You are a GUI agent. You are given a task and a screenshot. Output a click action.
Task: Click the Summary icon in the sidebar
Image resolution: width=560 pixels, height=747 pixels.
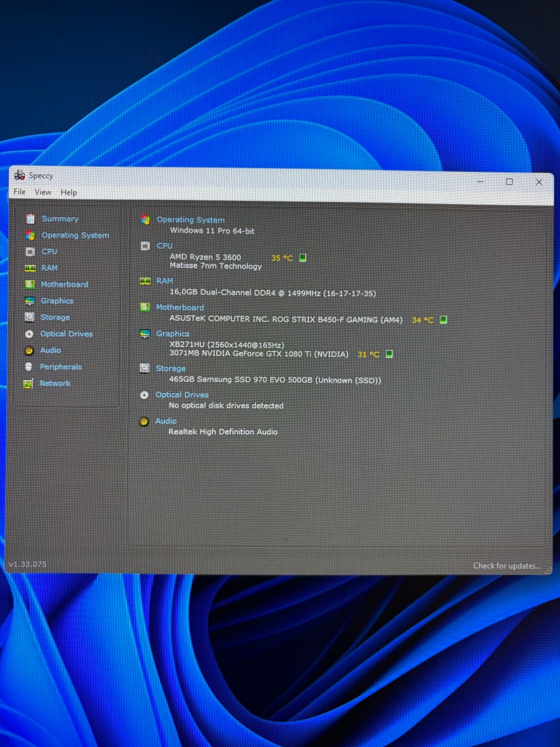point(30,219)
